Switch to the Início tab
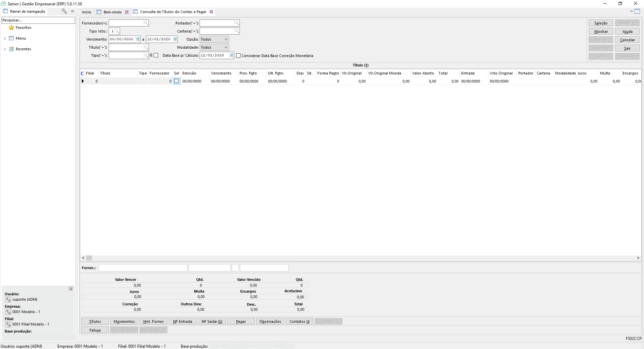Image resolution: width=644 pixels, height=349 pixels. [x=87, y=12]
